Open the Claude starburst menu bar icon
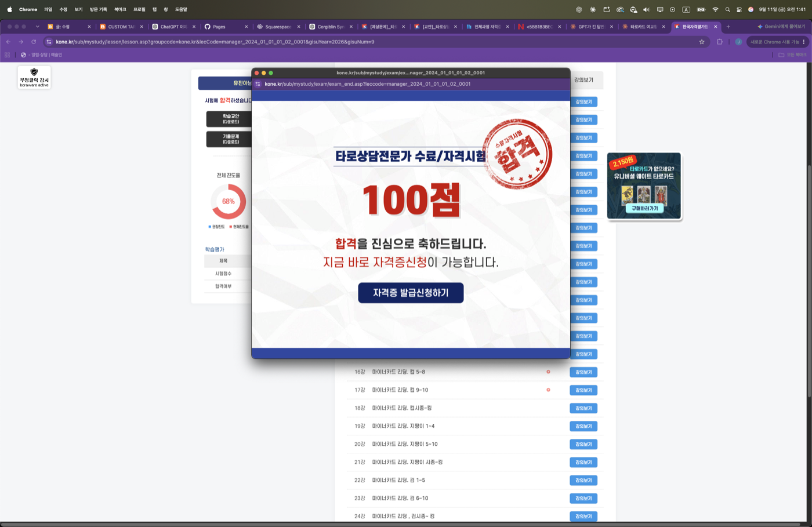 (x=592, y=9)
